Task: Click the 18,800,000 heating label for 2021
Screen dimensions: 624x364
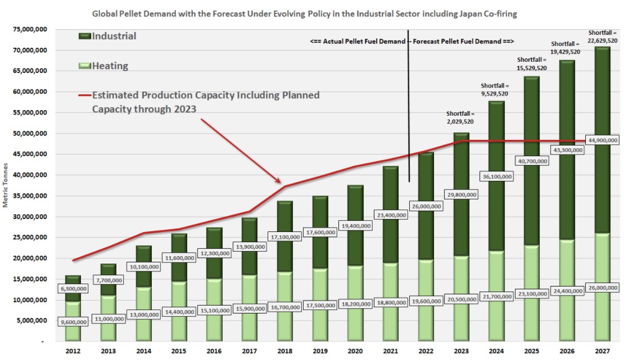Action: click(x=392, y=302)
